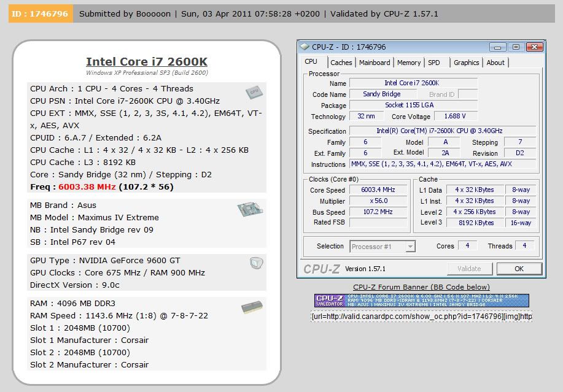Maximize the CPU-Z window
This screenshot has width=563, height=392.
pos(516,47)
